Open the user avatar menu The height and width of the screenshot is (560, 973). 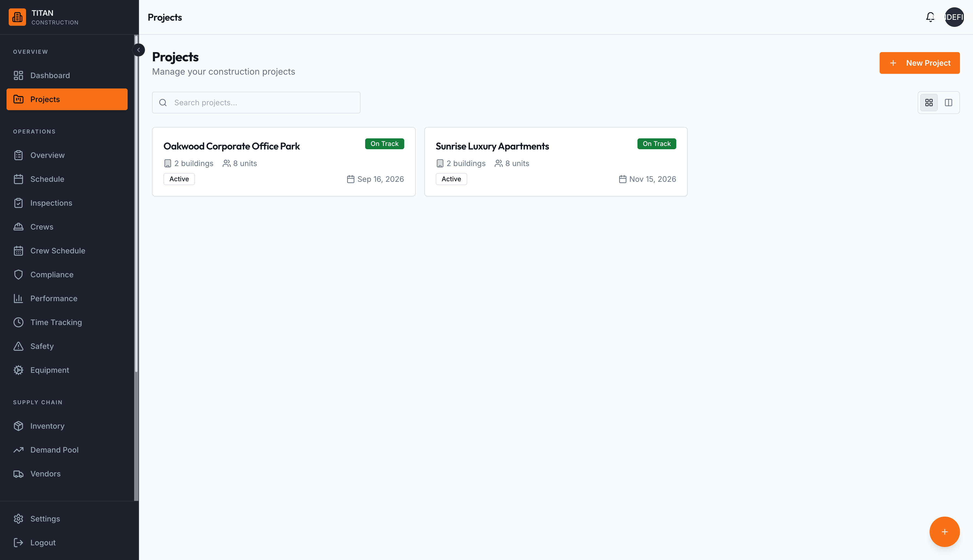pyautogui.click(x=954, y=17)
